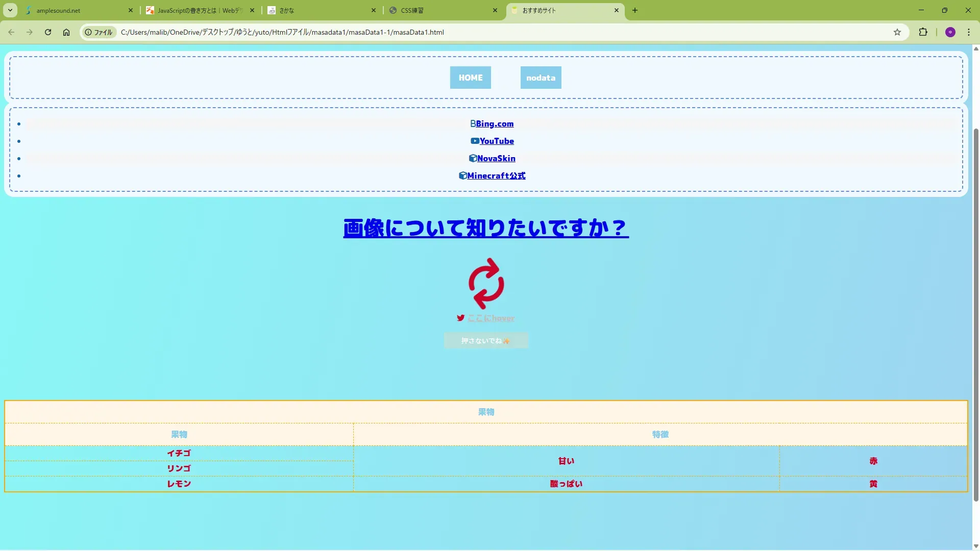This screenshot has height=551, width=980.
Task: Switch to the さかな tab
Action: tap(316, 10)
